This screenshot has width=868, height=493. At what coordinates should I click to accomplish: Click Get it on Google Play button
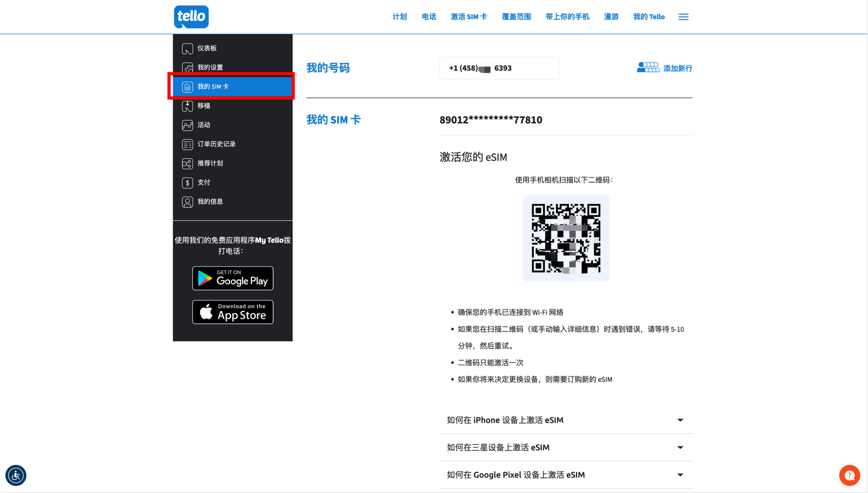(233, 278)
